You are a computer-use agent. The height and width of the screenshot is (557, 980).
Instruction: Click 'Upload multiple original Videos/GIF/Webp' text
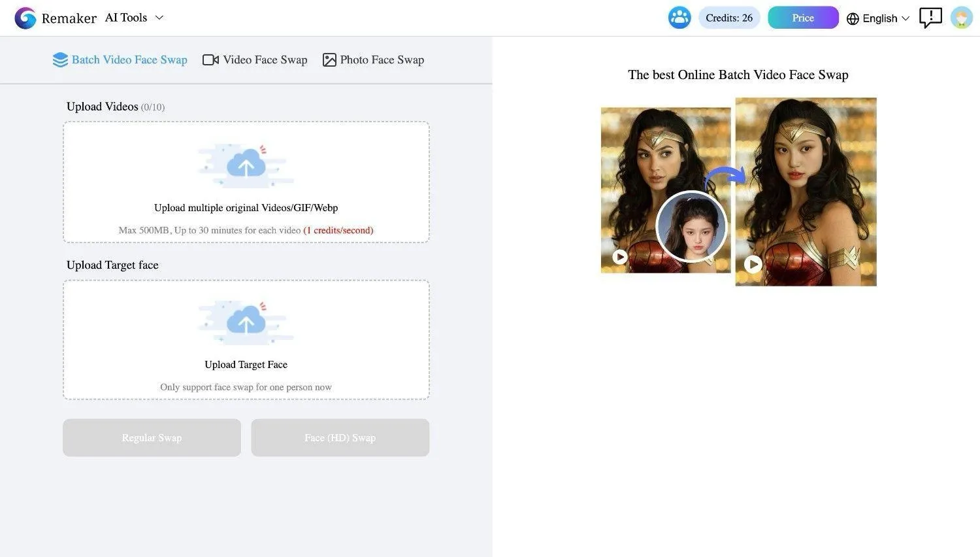click(246, 208)
